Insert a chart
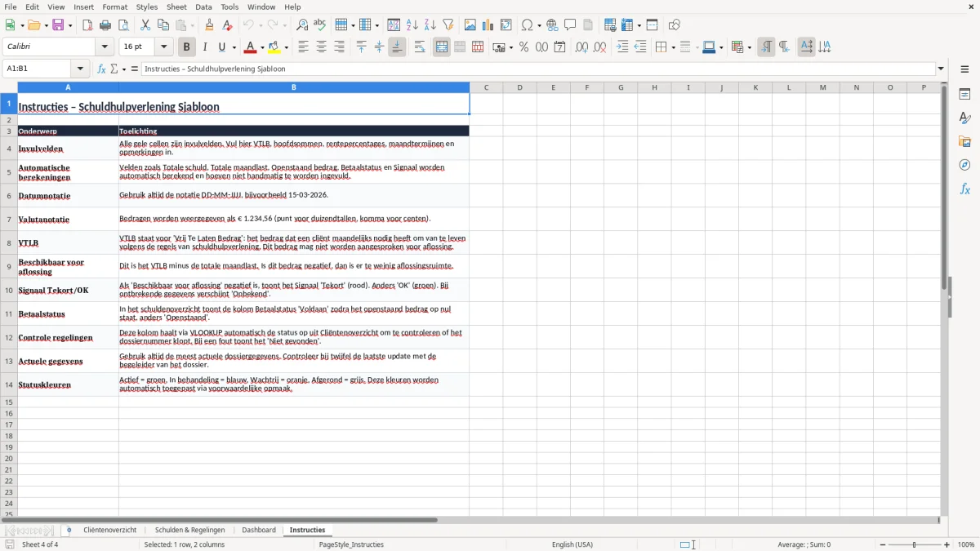The width and height of the screenshot is (980, 551). [488, 25]
